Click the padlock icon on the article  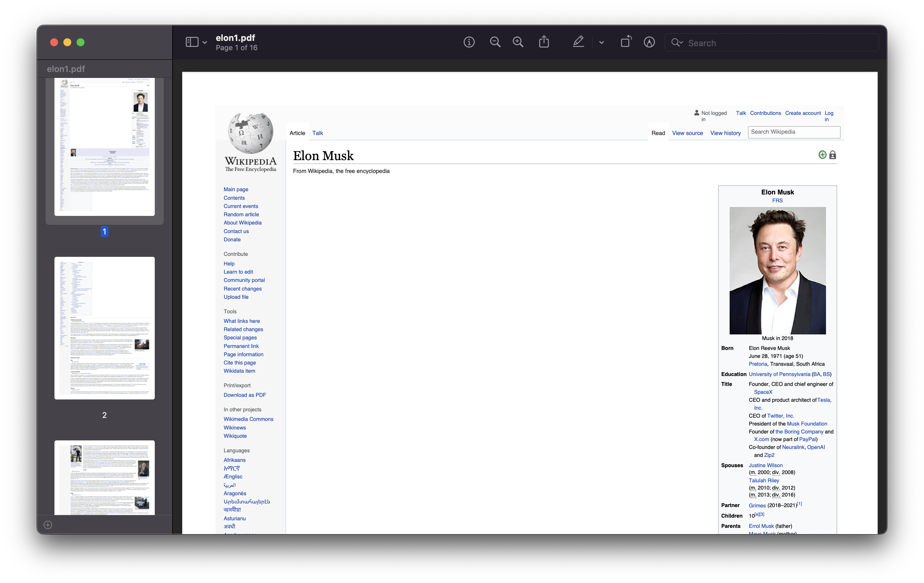[833, 155]
